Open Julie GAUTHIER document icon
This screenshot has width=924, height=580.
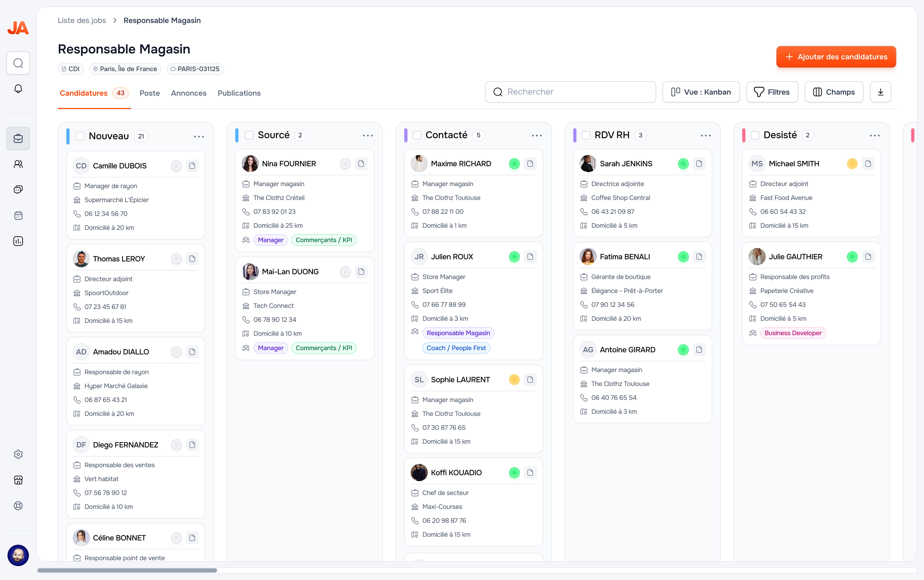coord(868,257)
